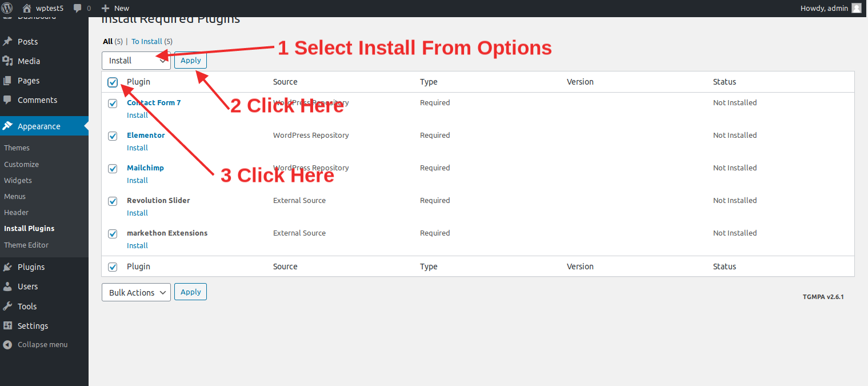Click the Media icon in sidebar
Screen dimensions: 868x386
[7, 61]
